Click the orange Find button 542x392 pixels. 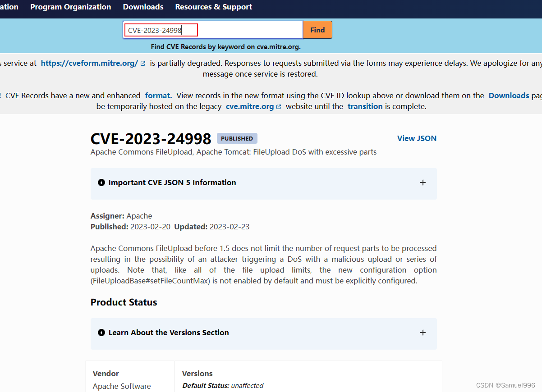pyautogui.click(x=317, y=30)
